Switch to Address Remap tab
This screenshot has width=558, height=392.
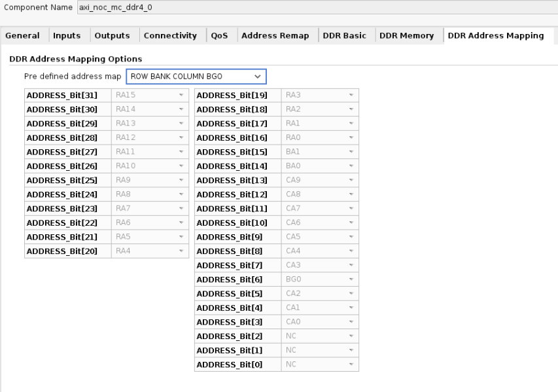pyautogui.click(x=275, y=35)
